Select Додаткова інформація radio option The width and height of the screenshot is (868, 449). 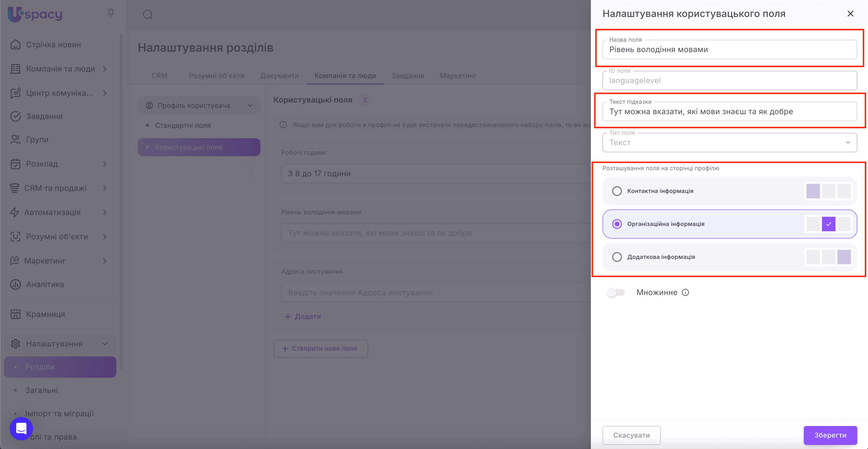[617, 257]
